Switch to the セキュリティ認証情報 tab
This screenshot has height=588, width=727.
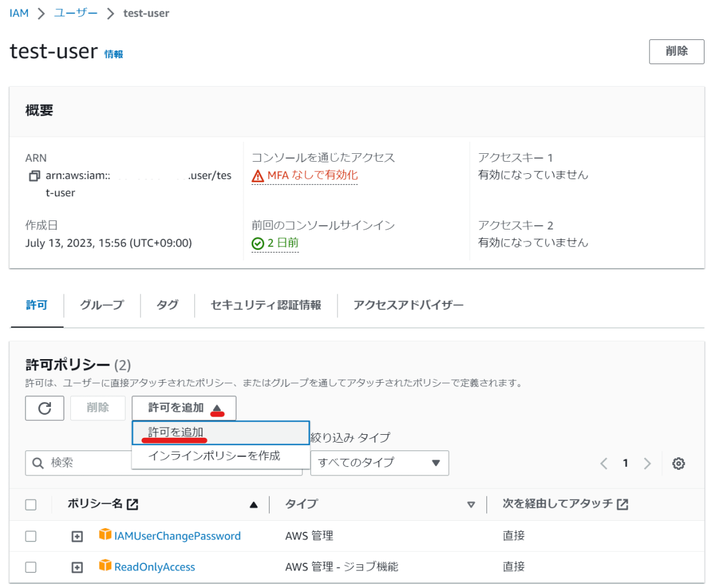coord(266,305)
